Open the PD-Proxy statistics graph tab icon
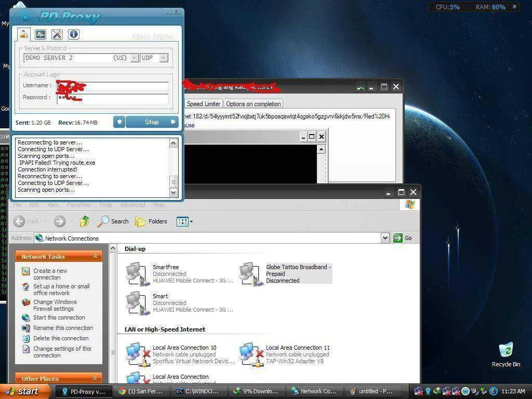This screenshot has width=532, height=399. point(41,34)
